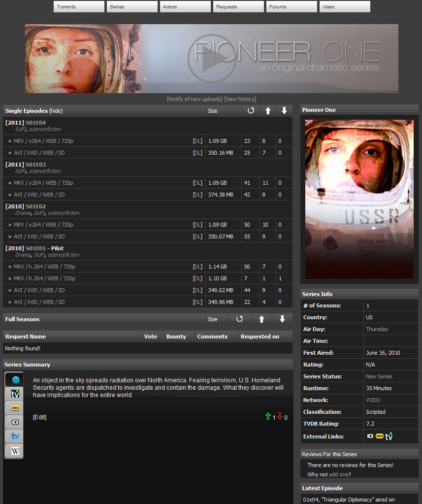
Task: Sort Full Seasons by snatched refresh icon
Action: click(240, 319)
